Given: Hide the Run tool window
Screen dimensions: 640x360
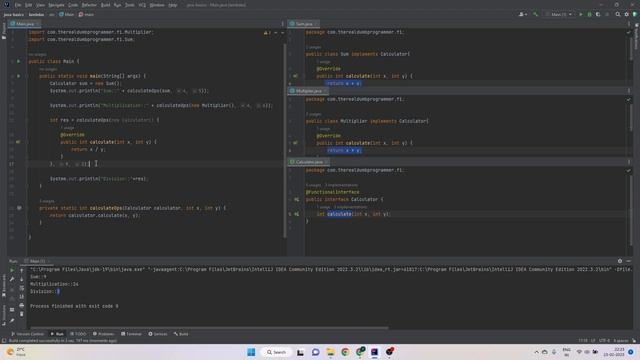Looking at the screenshot, I should pos(629,261).
